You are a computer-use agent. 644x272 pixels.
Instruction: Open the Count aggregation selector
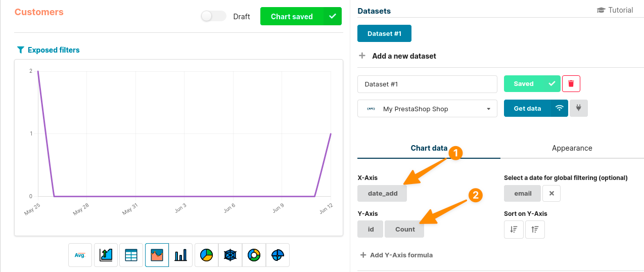click(404, 229)
